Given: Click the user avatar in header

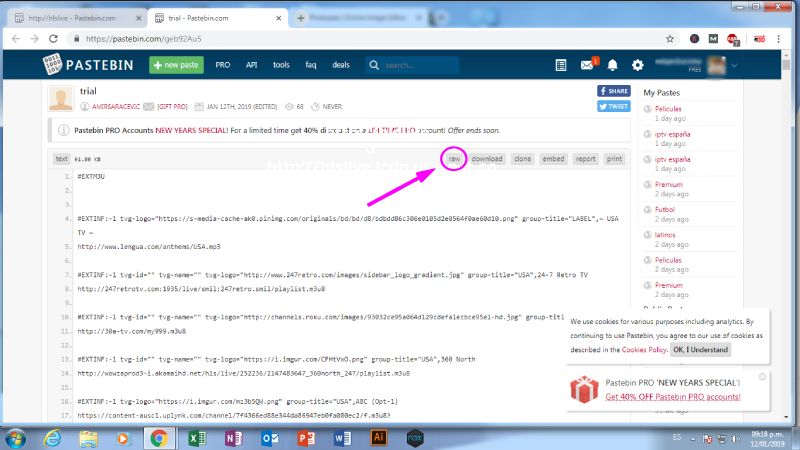Looking at the screenshot, I should [716, 65].
